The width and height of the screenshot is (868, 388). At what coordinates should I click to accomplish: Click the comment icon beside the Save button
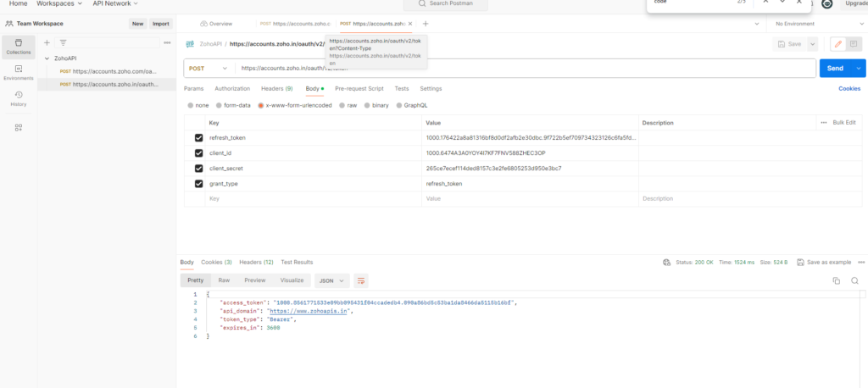[x=854, y=44]
